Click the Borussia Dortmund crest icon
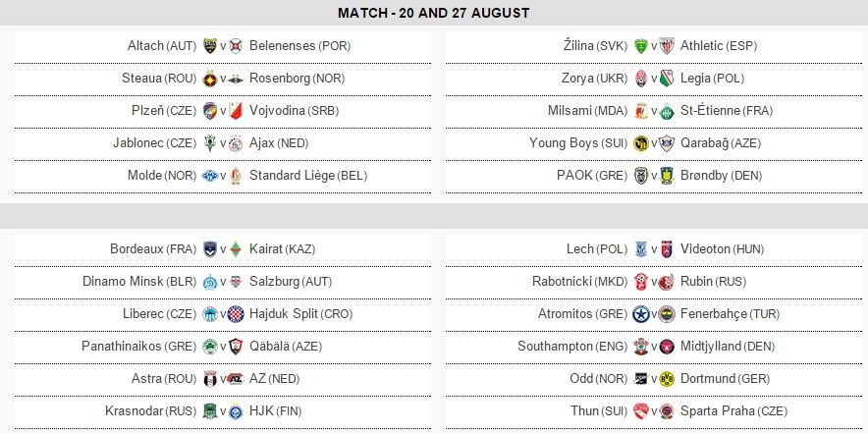The width and height of the screenshot is (868, 433). [x=667, y=379]
